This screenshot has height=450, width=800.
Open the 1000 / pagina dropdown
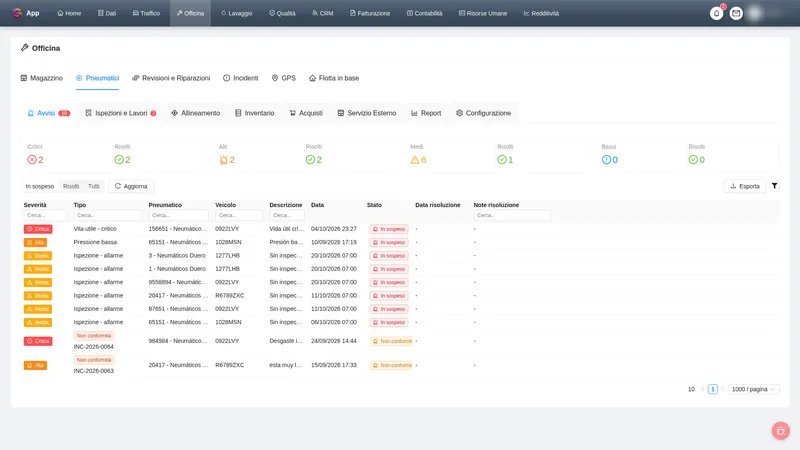[x=754, y=389]
